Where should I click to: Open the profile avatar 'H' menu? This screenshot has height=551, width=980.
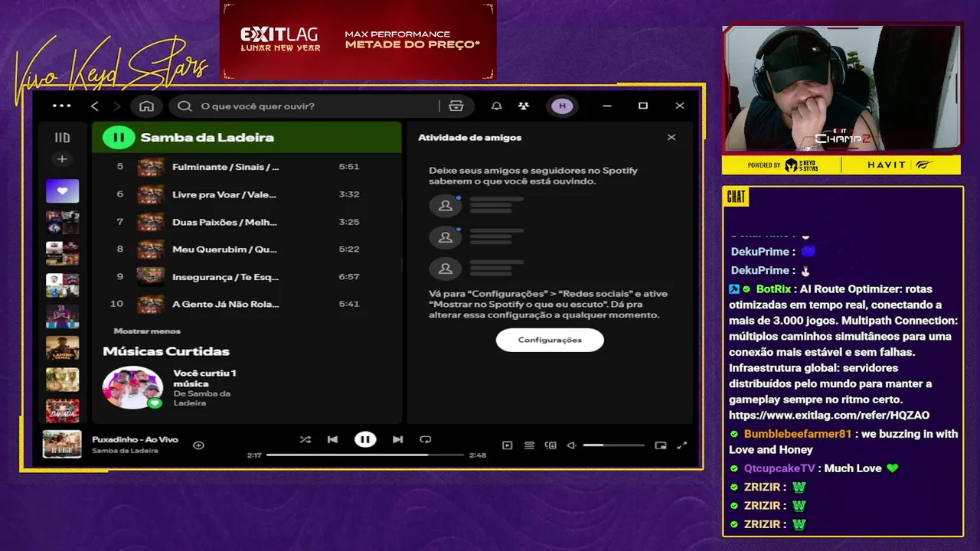coord(563,106)
